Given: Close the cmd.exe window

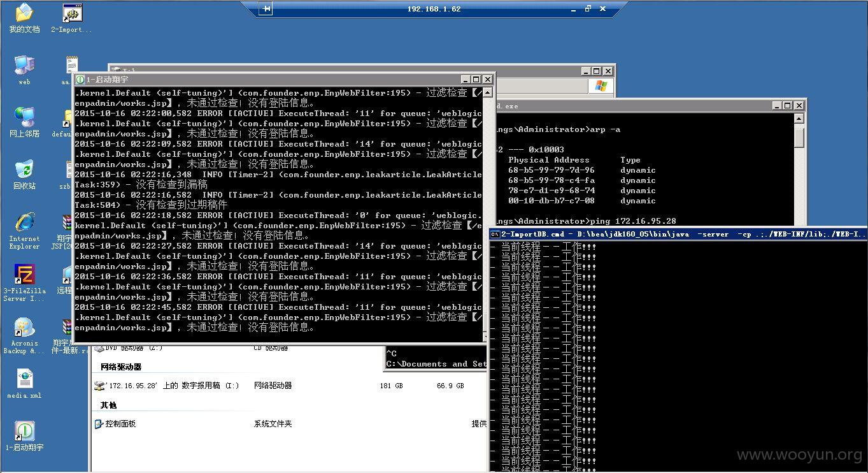Looking at the screenshot, I should [799, 106].
